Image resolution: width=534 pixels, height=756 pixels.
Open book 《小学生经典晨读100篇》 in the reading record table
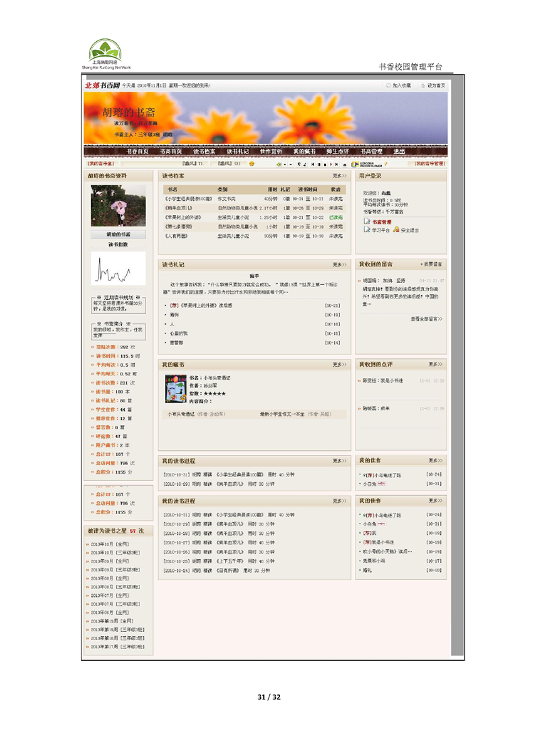click(x=188, y=199)
